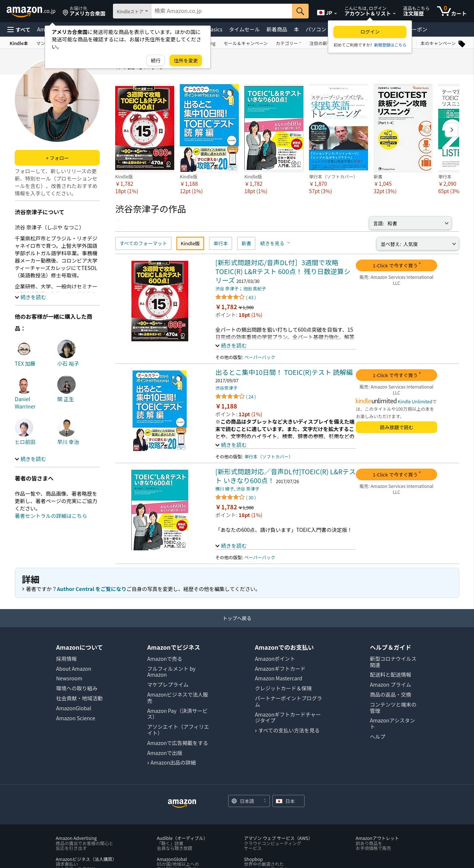This screenshot has height=868, width=474.
Task: Click 1-Click で今すぐ買う for 読解編
Action: click(396, 375)
